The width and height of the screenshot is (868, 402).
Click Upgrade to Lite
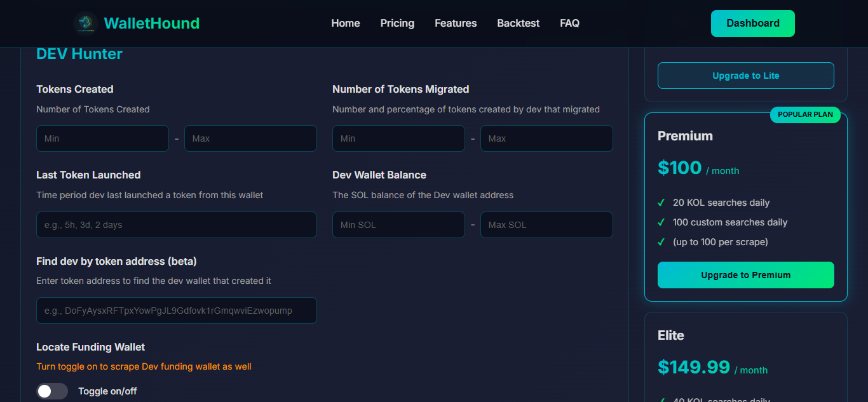click(x=745, y=75)
